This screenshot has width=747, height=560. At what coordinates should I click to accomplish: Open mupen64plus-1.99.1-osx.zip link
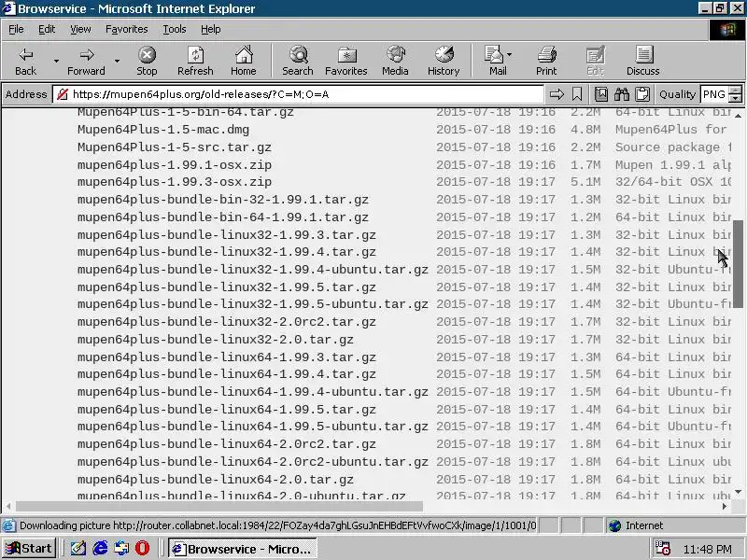point(175,165)
